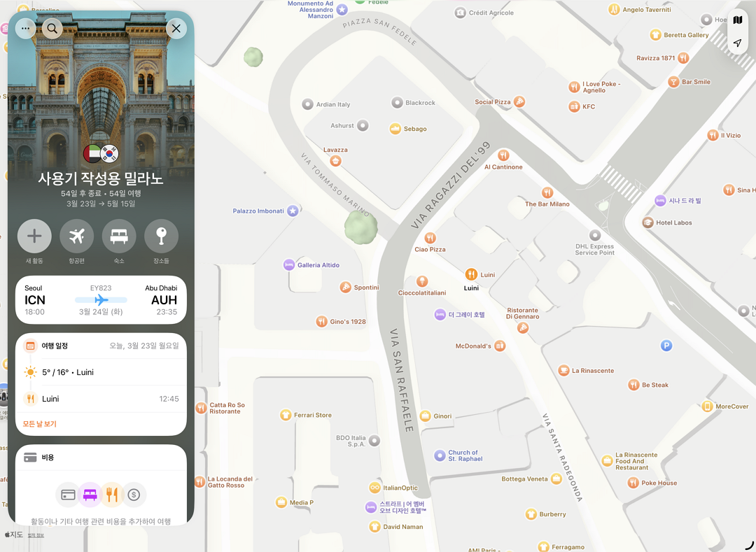This screenshot has height=552, width=756.
Task: Close the trip detail panel
Action: (176, 29)
